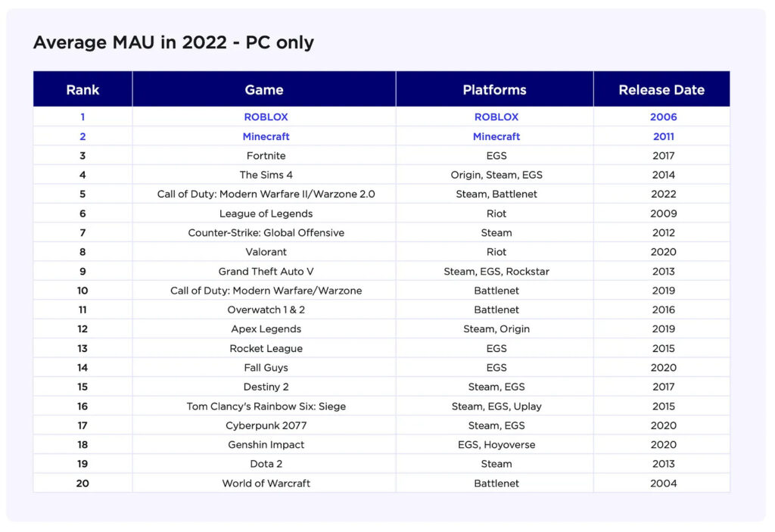The image size is (775, 532).
Task: Select the League of Legends cell
Action: (x=266, y=213)
